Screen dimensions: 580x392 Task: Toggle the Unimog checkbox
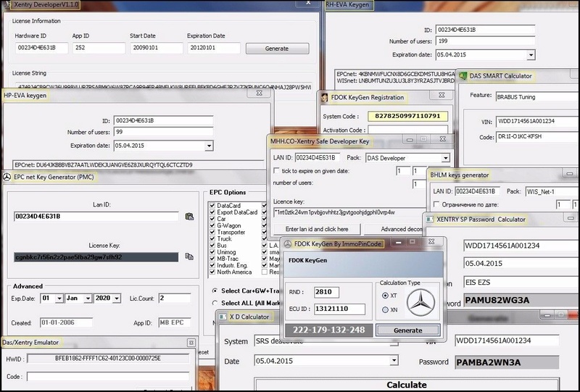[x=212, y=252]
